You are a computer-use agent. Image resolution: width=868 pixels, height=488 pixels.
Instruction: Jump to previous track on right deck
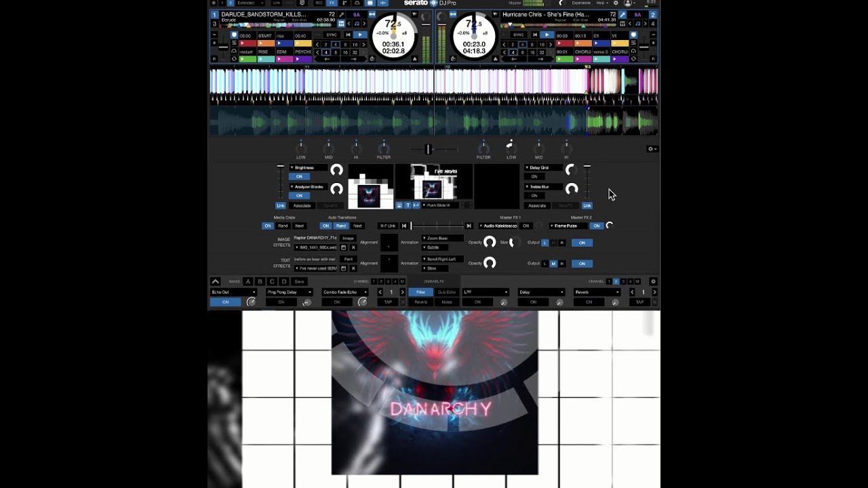(x=535, y=35)
